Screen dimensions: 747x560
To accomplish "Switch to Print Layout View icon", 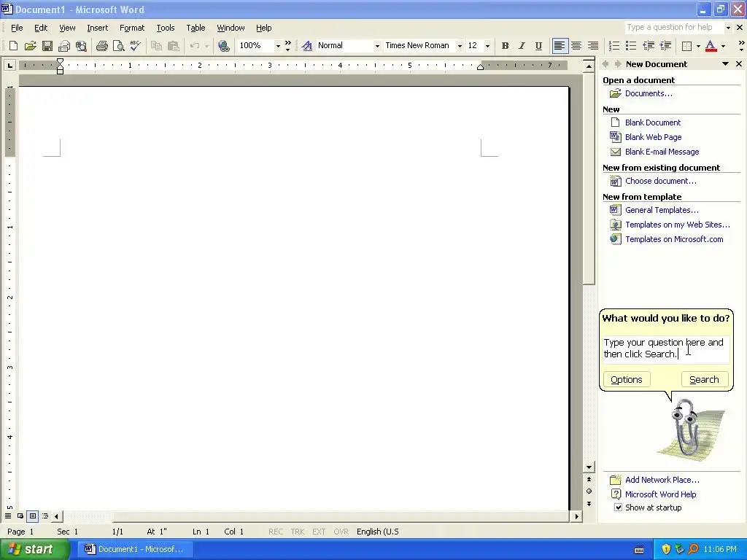I will 33,516.
